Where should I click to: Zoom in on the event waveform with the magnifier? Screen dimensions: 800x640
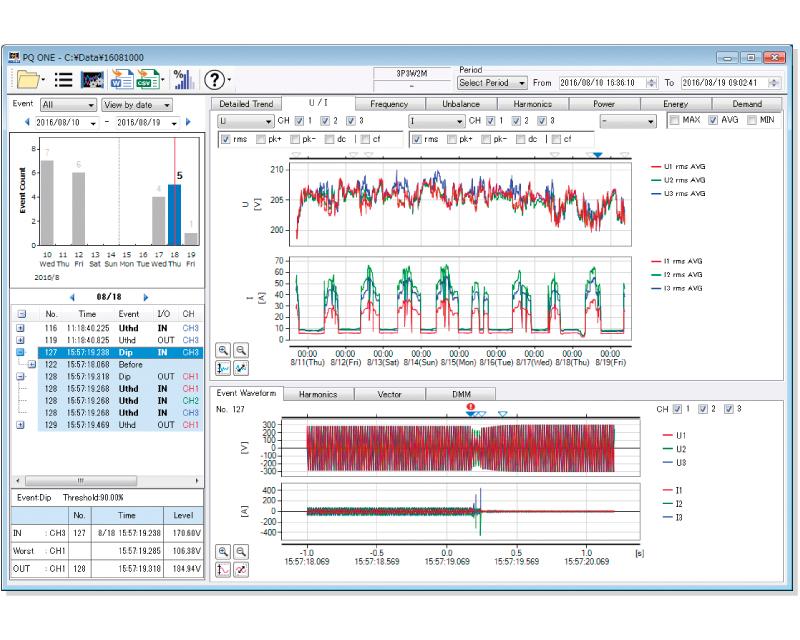(223, 553)
